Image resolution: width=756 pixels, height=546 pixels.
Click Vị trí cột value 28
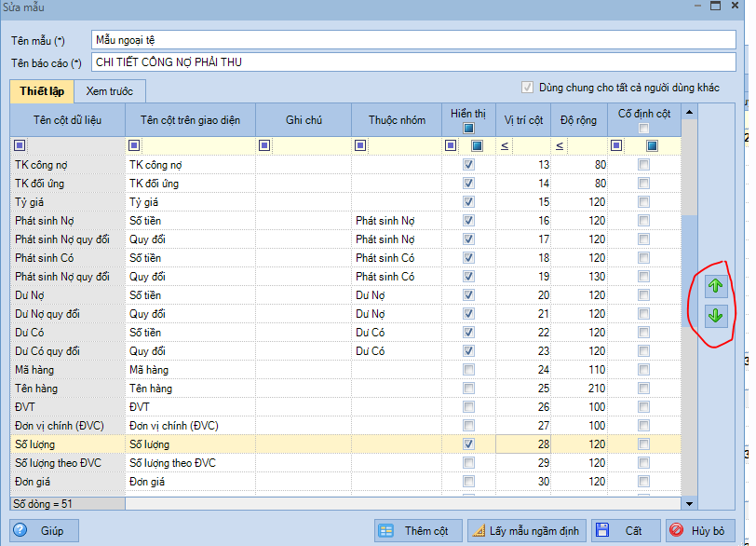[523, 444]
